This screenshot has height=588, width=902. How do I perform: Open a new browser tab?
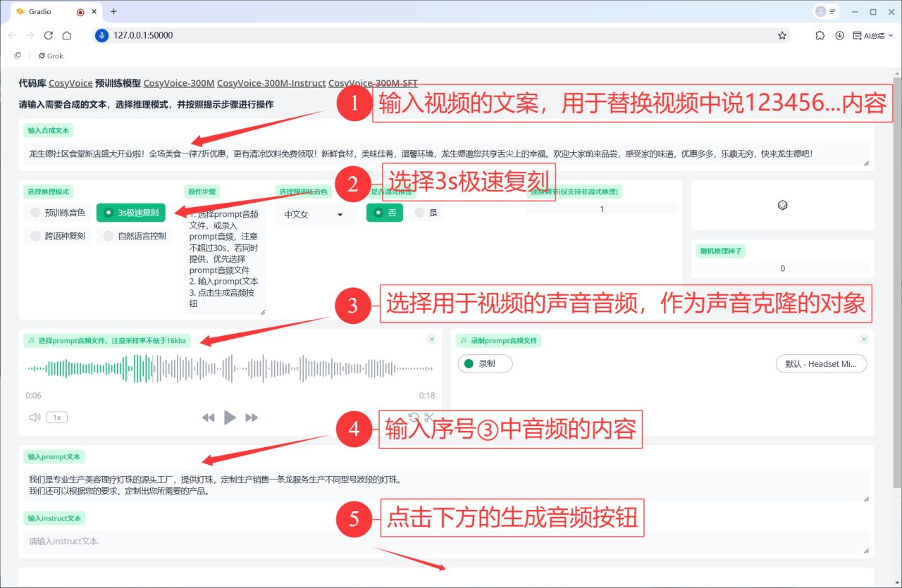113,12
